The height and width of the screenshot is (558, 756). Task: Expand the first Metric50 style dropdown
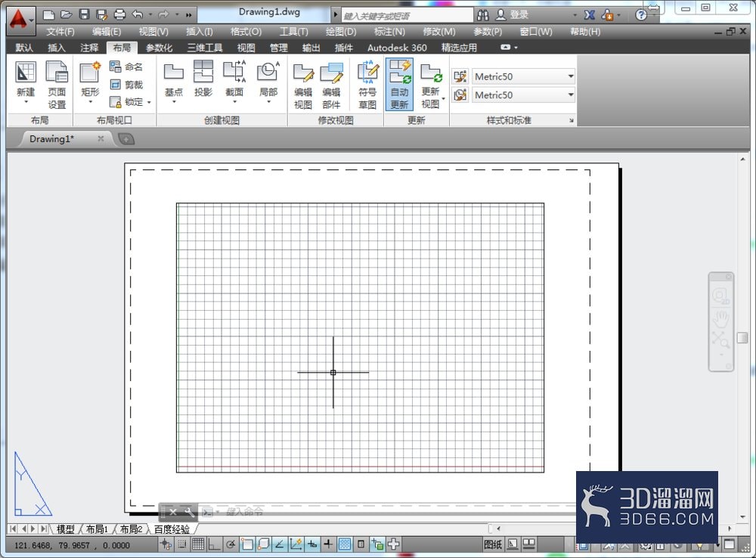570,76
